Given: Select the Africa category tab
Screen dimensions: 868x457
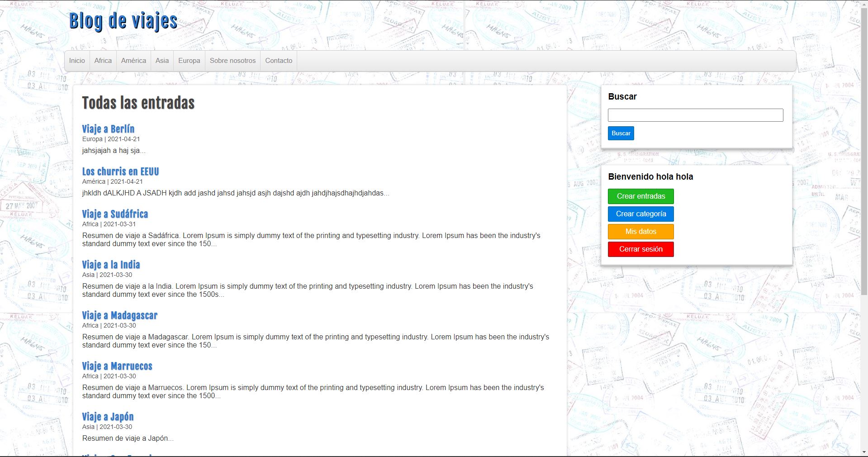Looking at the screenshot, I should [103, 60].
